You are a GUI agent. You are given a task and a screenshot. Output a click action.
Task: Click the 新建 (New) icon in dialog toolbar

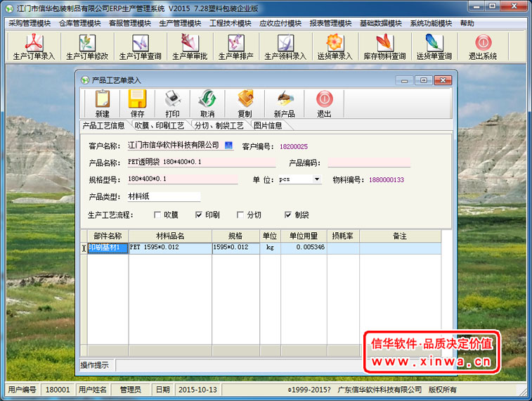[x=103, y=101]
